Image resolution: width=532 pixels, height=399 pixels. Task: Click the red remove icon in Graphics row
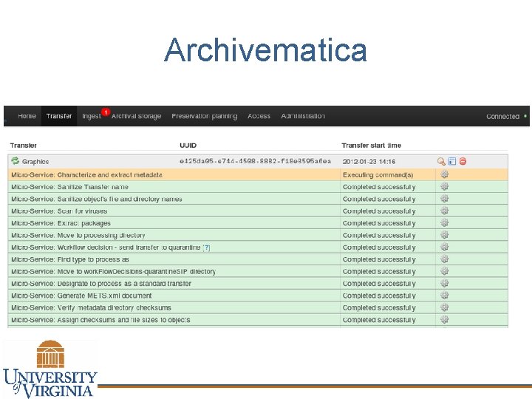(x=463, y=162)
